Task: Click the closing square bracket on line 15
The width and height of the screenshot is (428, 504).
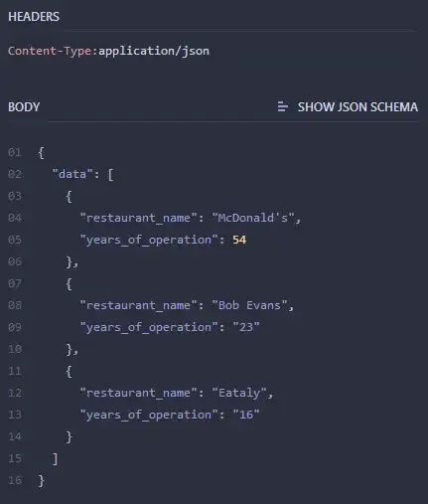Action: click(56, 458)
